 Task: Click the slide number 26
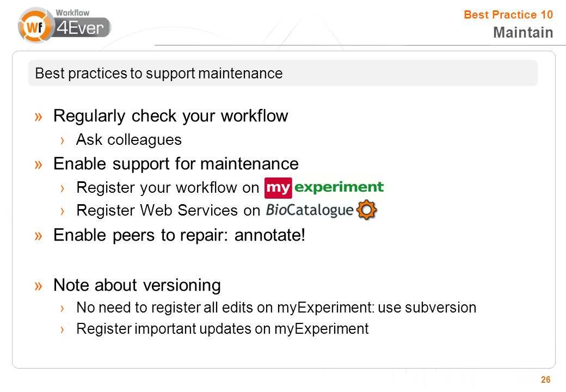[x=545, y=379]
